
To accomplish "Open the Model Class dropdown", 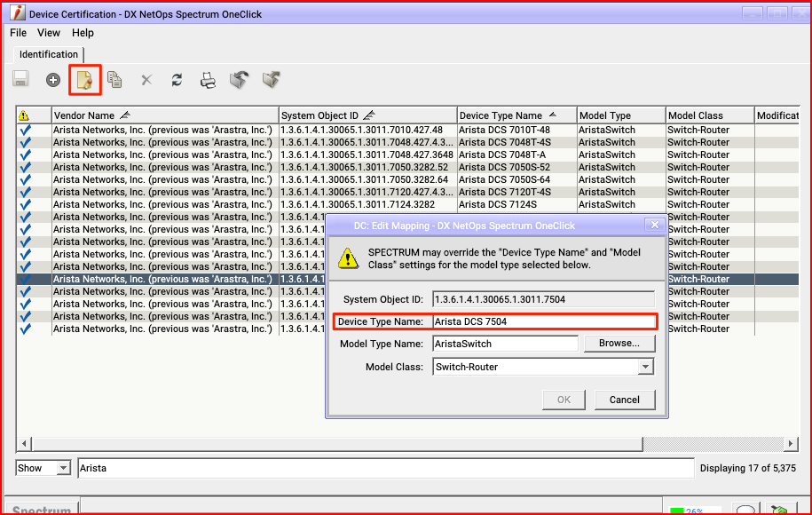I will click(x=645, y=367).
